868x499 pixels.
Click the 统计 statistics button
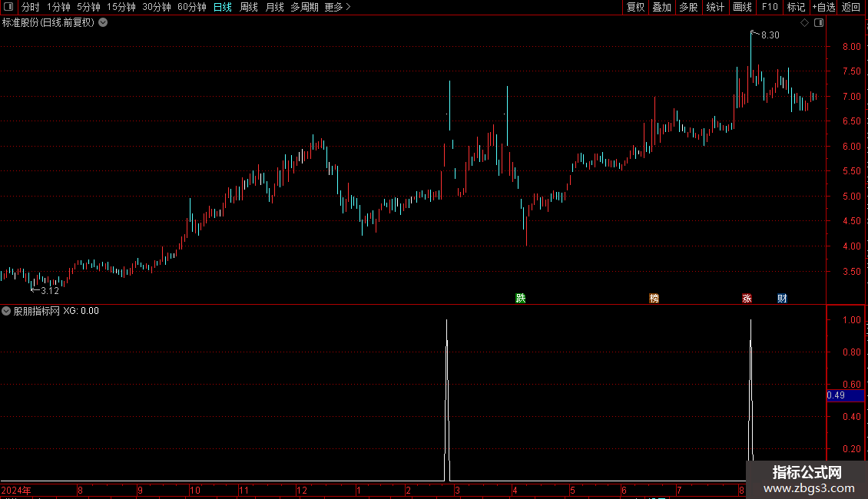(x=715, y=7)
